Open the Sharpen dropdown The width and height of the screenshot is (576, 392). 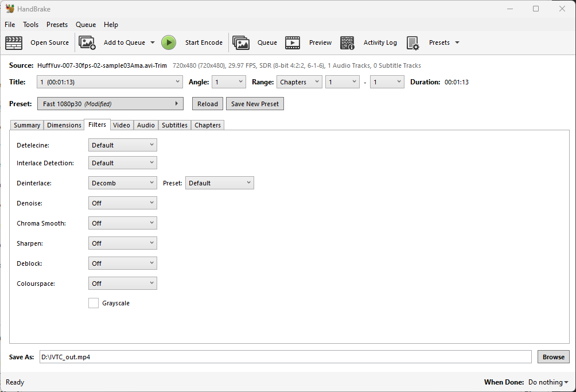(123, 243)
